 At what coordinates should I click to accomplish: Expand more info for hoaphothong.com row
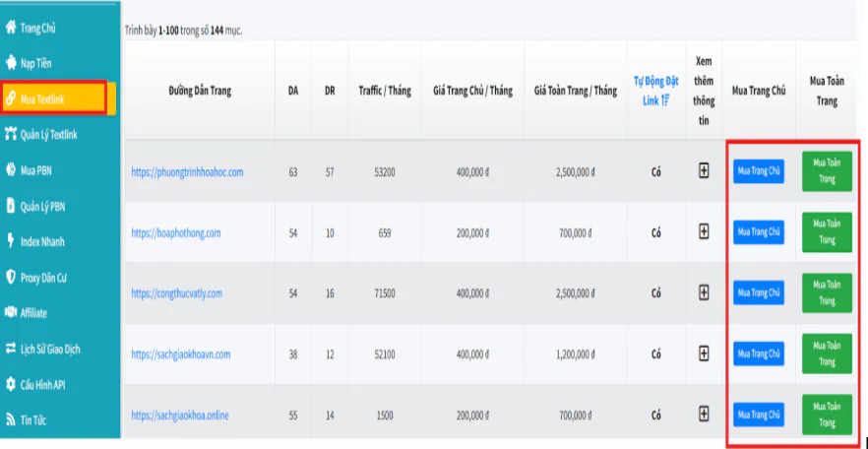point(704,231)
